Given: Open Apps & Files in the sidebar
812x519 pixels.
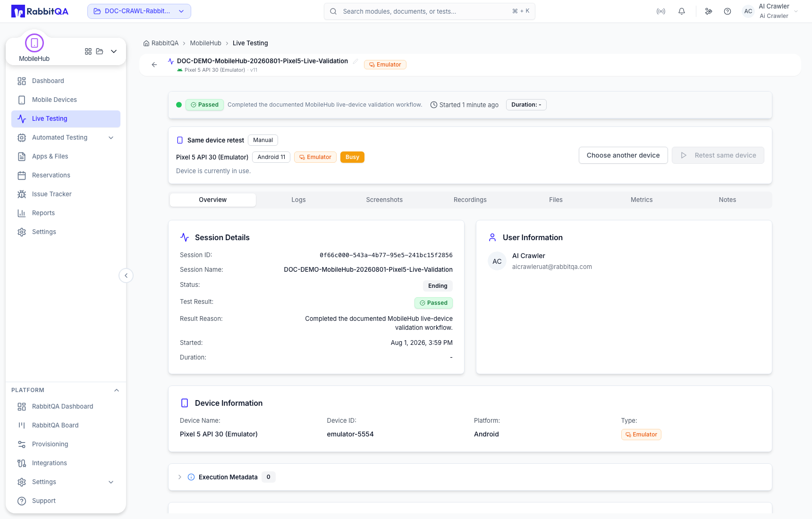Looking at the screenshot, I should tap(66, 157).
